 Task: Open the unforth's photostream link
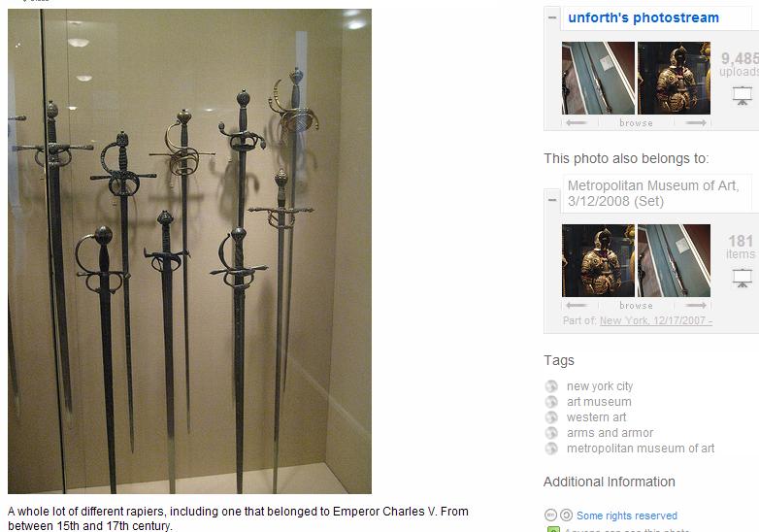click(x=643, y=17)
